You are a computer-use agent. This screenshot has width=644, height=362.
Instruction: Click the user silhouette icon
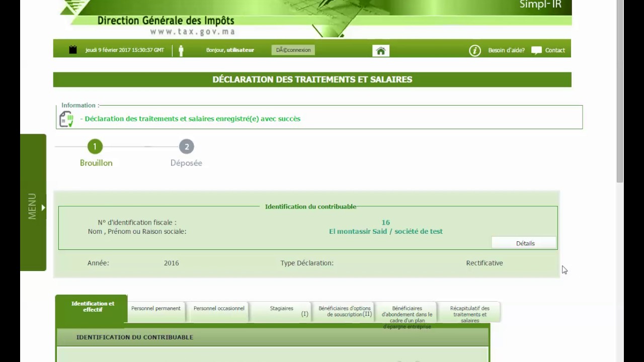coord(181,50)
